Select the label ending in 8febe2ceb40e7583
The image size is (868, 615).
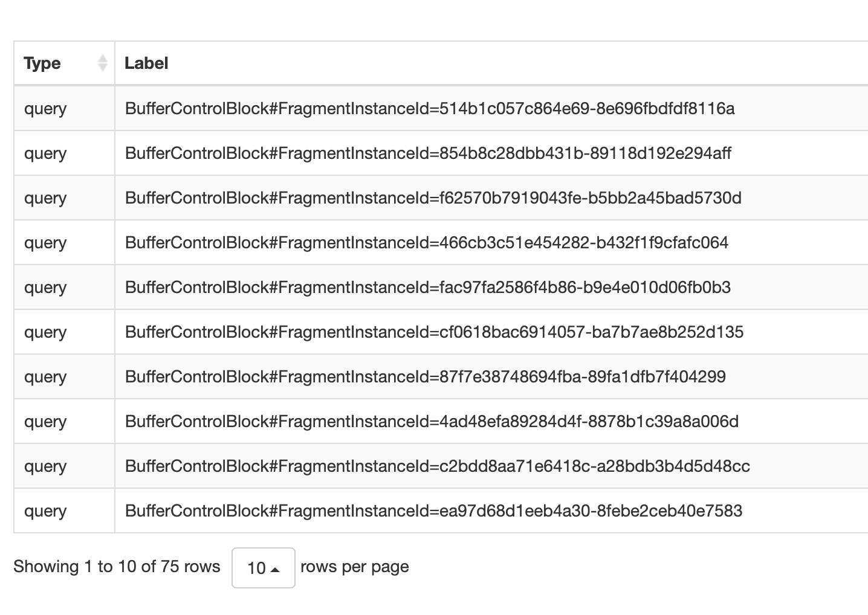[433, 511]
